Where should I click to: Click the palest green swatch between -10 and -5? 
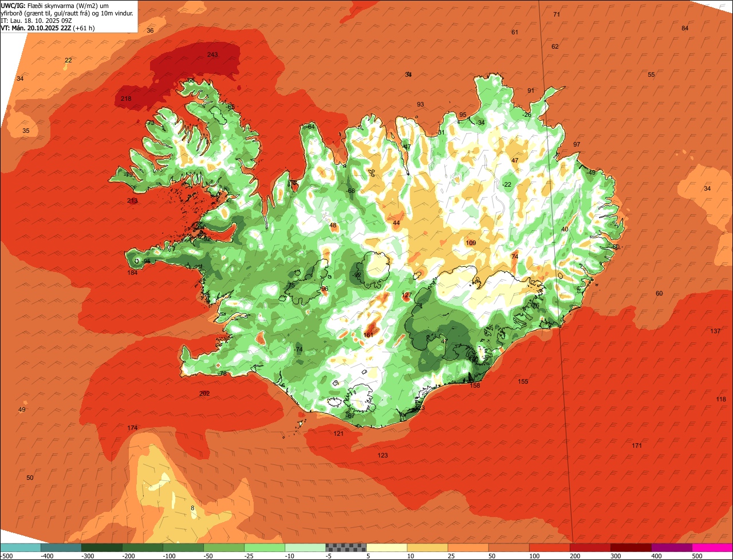click(x=306, y=547)
